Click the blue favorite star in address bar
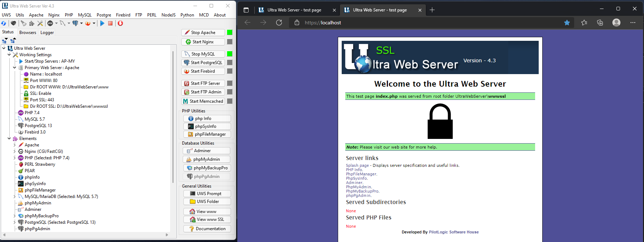This screenshot has width=644, height=242. click(x=567, y=23)
